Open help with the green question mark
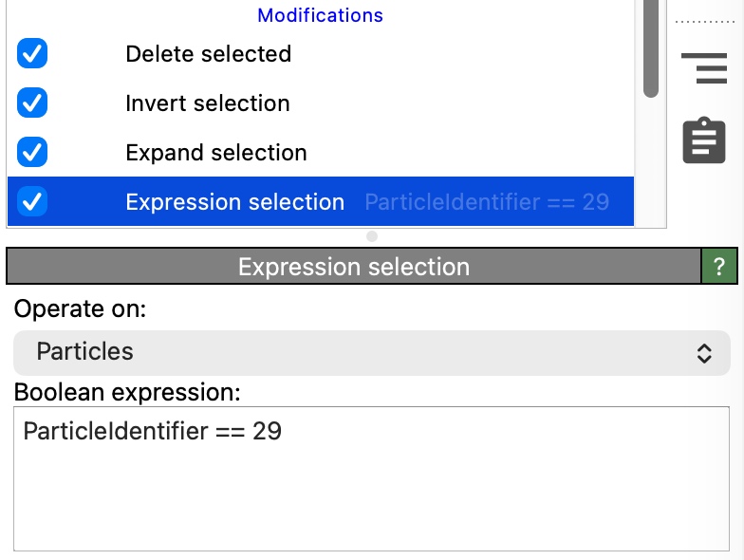Image resolution: width=744 pixels, height=560 pixels. tap(718, 267)
